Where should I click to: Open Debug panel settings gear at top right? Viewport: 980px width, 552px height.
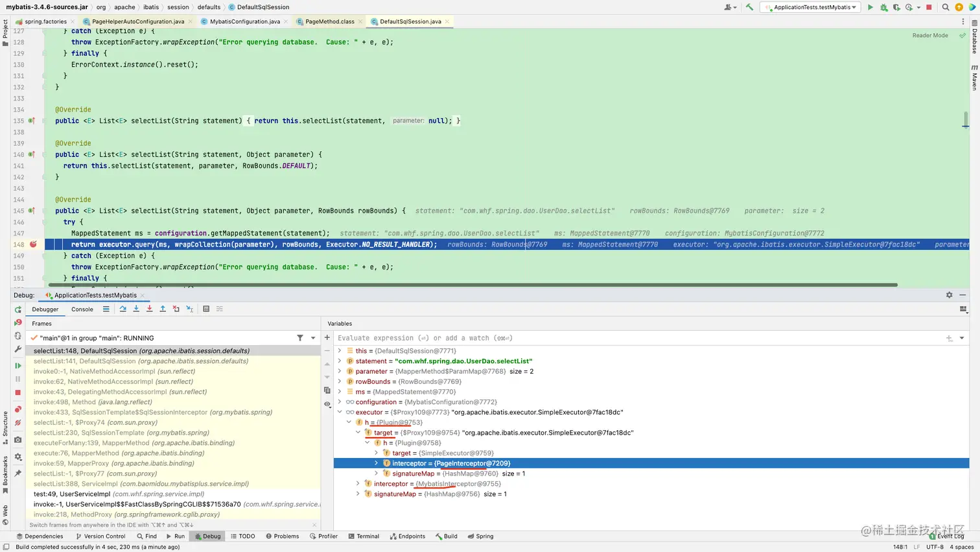click(950, 295)
